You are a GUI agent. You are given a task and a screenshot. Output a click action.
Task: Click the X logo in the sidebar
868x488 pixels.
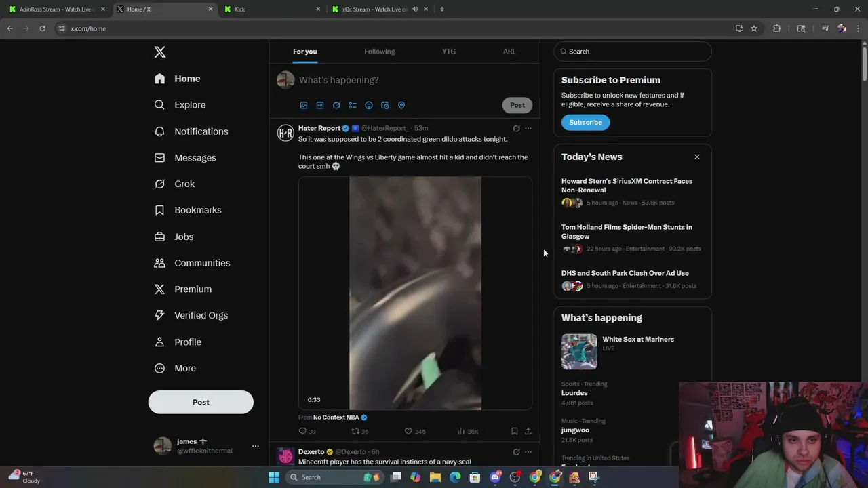[x=159, y=52]
